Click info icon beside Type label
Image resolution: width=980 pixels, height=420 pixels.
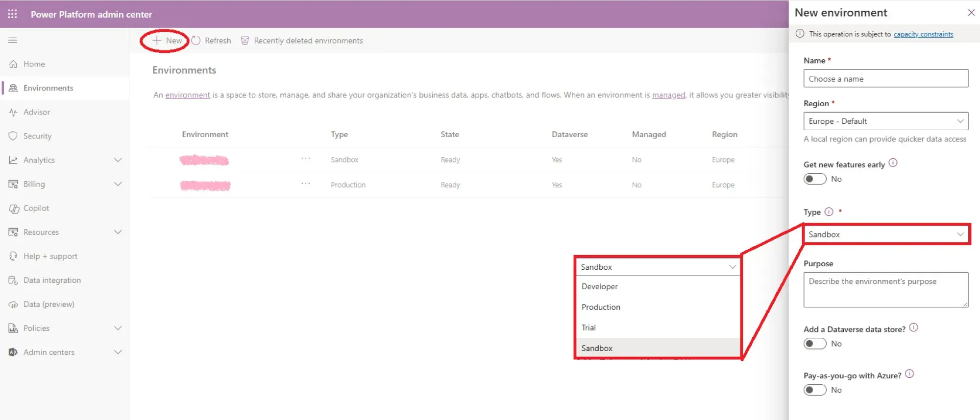point(829,211)
